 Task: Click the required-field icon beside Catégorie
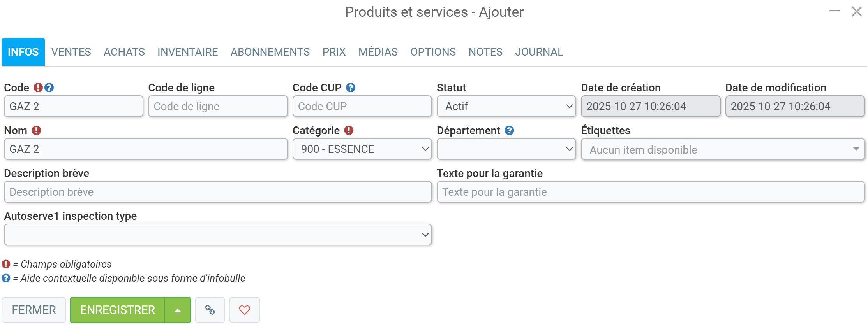(349, 130)
